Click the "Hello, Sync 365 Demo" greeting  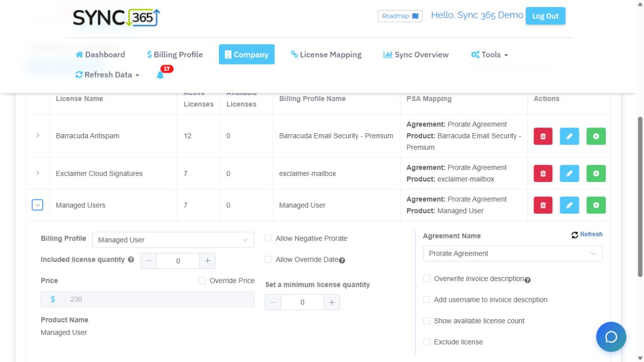pyautogui.click(x=477, y=15)
